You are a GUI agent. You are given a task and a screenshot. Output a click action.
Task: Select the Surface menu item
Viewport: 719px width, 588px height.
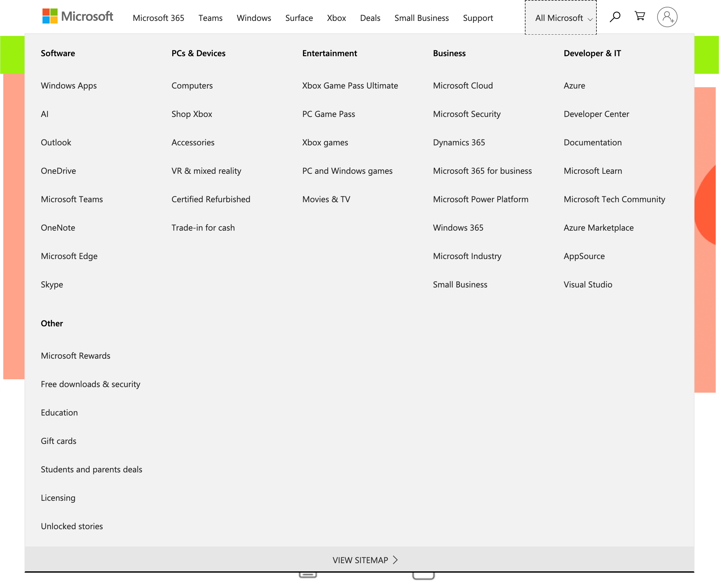299,18
